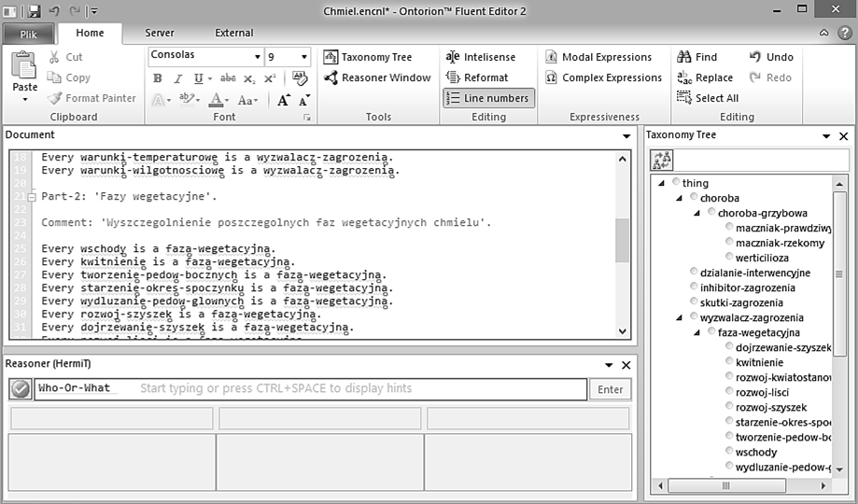Collapse the choroba tree node
The width and height of the screenshot is (858, 504).
[679, 198]
